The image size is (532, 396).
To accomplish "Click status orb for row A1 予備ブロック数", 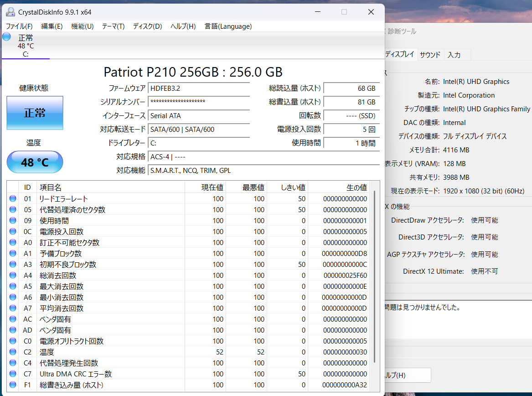I will (13, 253).
